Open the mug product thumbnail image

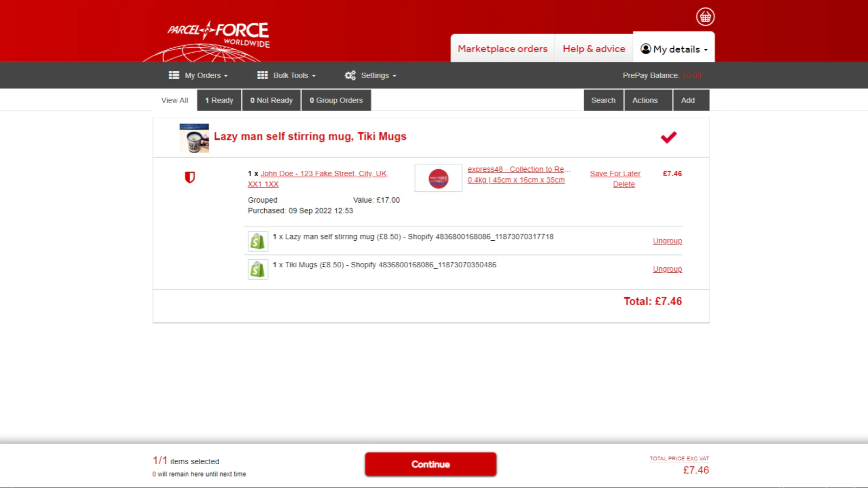pyautogui.click(x=194, y=138)
